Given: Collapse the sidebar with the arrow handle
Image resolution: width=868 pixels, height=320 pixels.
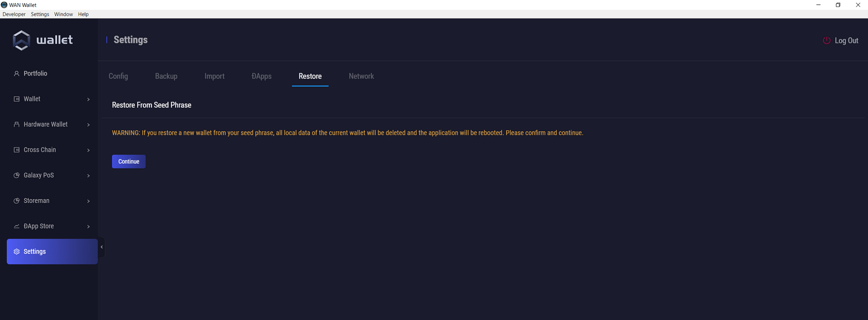Looking at the screenshot, I should coord(102,247).
